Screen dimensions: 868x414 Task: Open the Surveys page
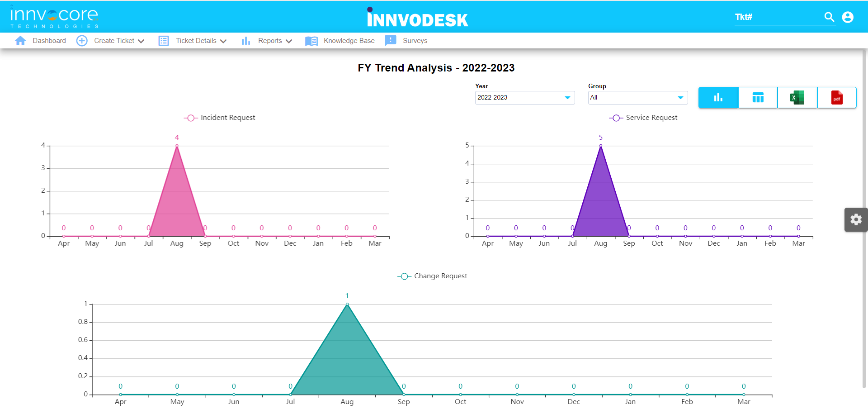(415, 41)
